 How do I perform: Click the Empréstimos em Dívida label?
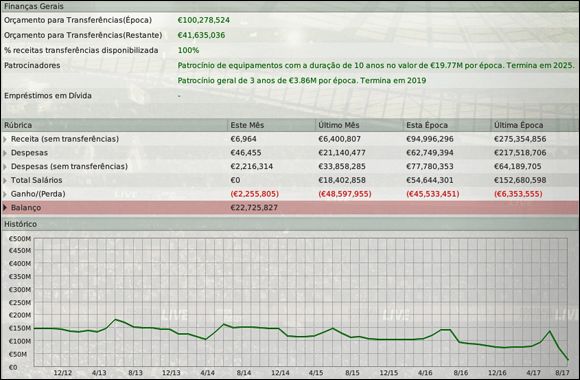point(48,95)
